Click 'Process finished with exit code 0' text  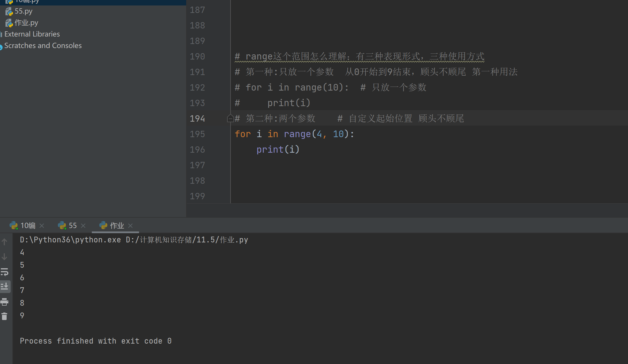point(96,341)
